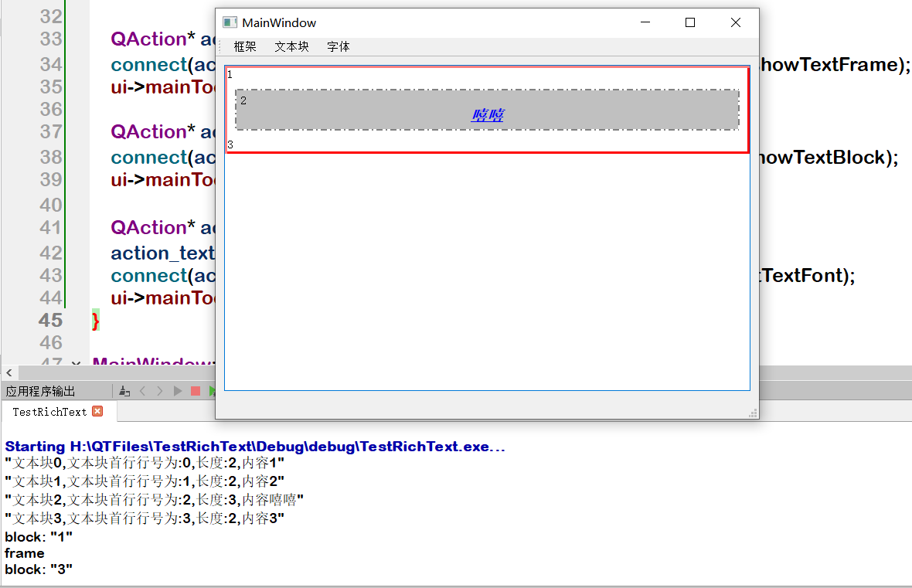This screenshot has width=912, height=588.
Task: Click ui->mainTo on code line 39
Action: (163, 180)
